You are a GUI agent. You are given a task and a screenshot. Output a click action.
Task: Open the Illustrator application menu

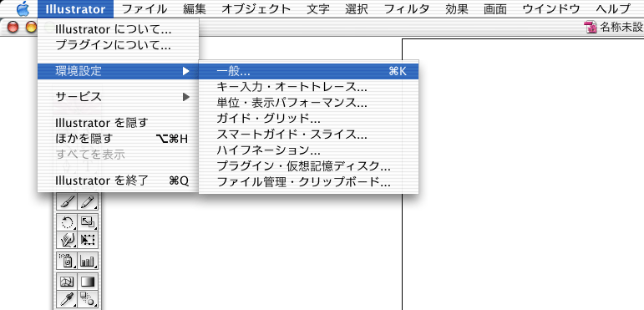[x=75, y=8]
